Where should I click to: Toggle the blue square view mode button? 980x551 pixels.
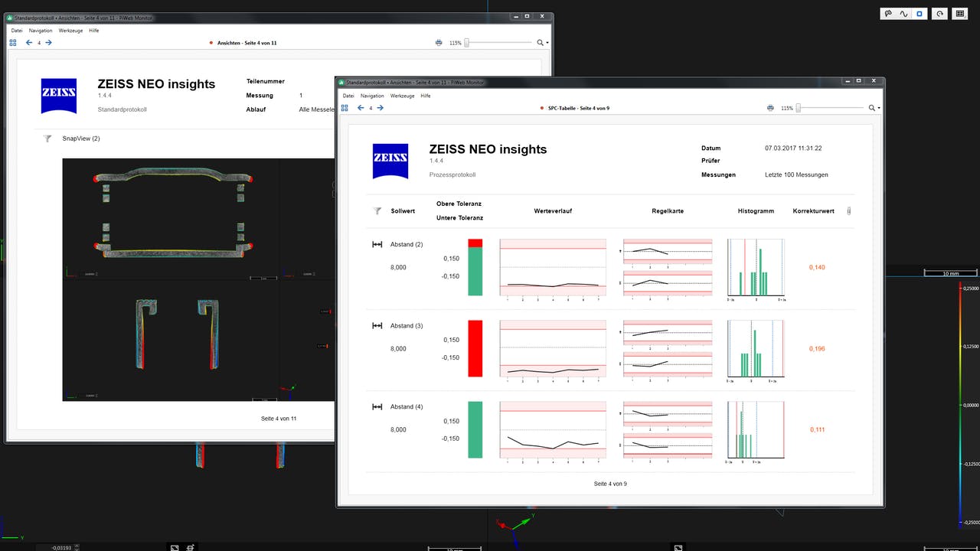point(920,13)
